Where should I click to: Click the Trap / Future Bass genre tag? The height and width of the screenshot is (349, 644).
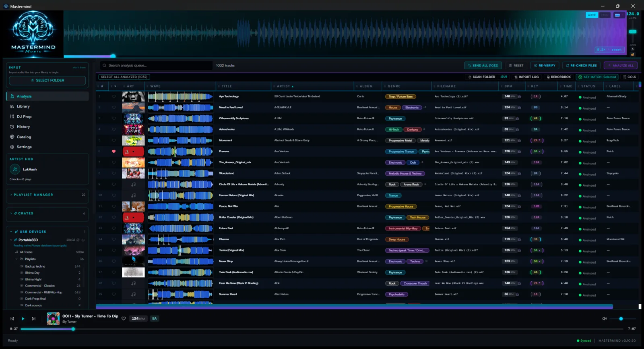[400, 97]
